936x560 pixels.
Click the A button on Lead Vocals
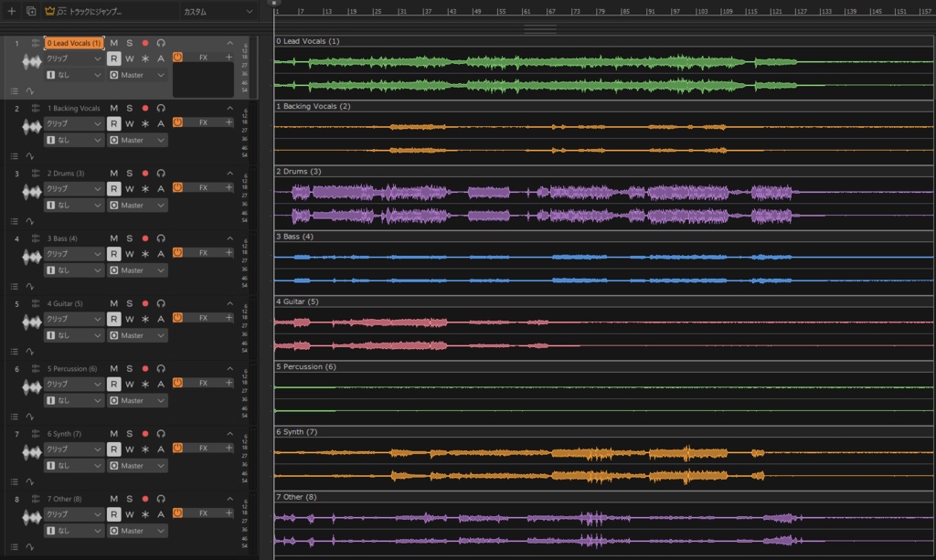161,58
